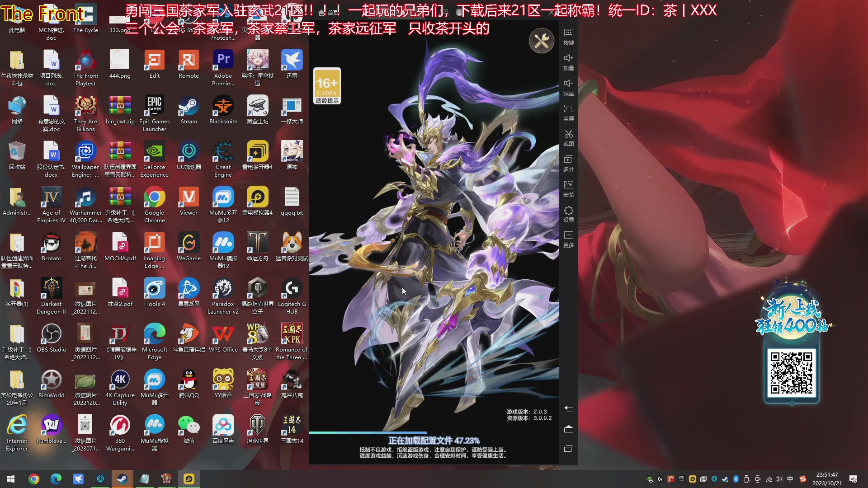Viewport: 868px width, 488px height.
Task: Select the Microsoft Edge desktop shortcut
Action: [155, 342]
